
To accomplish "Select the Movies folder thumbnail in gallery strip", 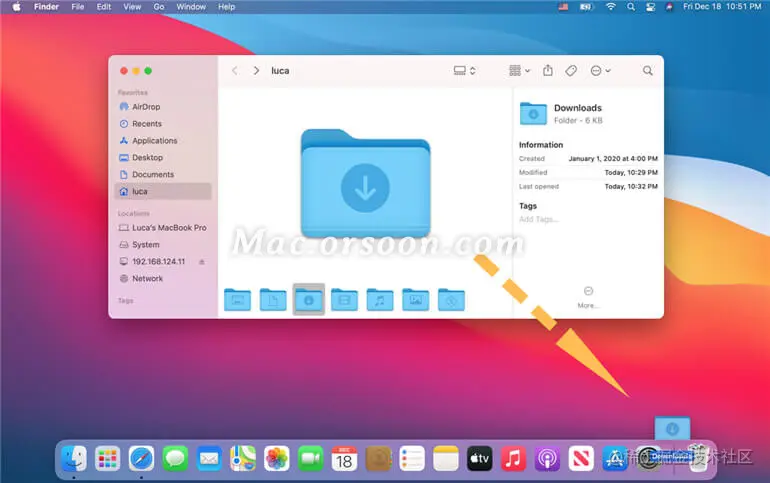I will (344, 299).
